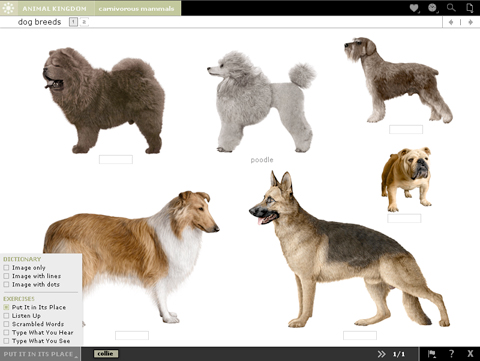
Task: Click the poodle label
Action: coord(262,160)
